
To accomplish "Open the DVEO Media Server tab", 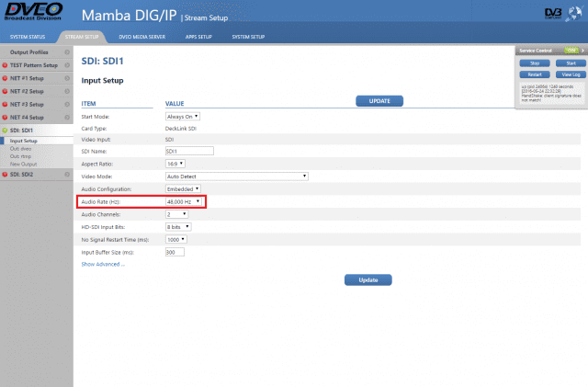I will coord(142,37).
